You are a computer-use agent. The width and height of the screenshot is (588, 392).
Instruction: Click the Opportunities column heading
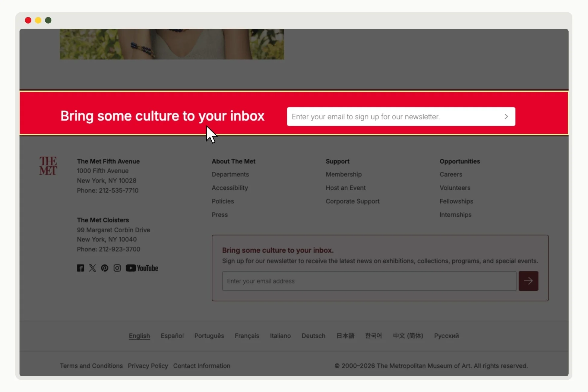[x=460, y=161]
